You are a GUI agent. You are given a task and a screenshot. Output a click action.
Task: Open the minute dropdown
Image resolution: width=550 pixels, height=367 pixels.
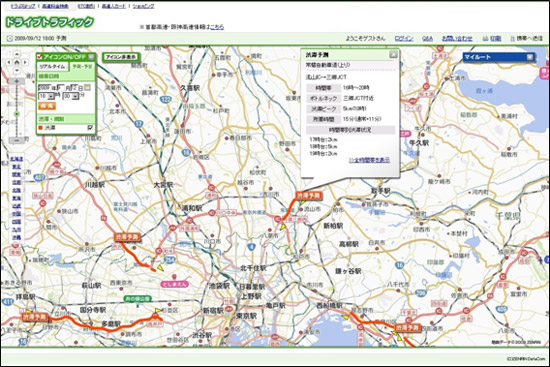[71, 96]
